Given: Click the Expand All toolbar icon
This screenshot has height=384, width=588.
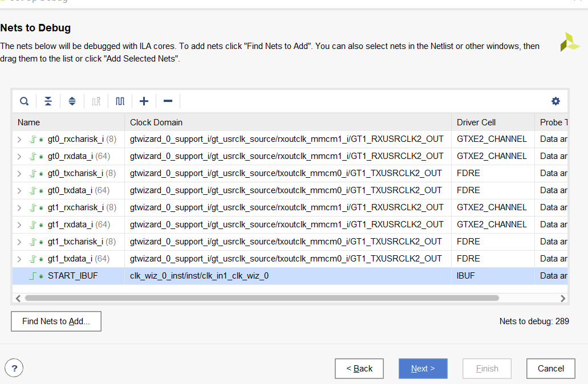Looking at the screenshot, I should point(72,101).
